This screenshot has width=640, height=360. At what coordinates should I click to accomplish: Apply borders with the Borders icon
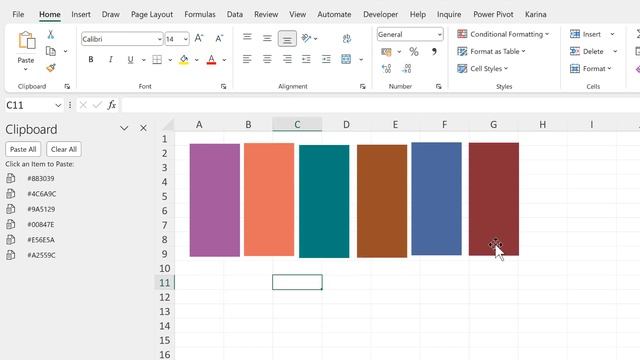(157, 60)
